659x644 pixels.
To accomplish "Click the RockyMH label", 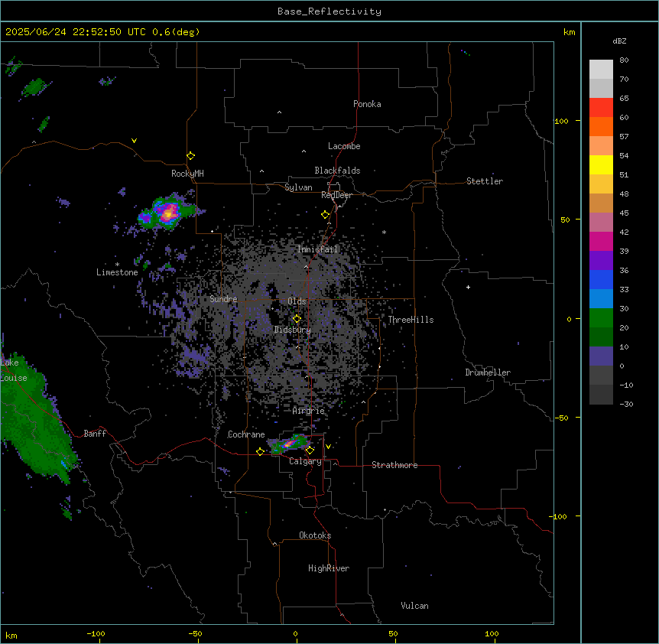I will pyautogui.click(x=187, y=173).
